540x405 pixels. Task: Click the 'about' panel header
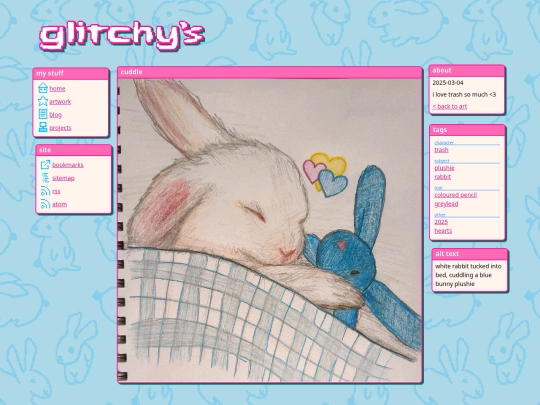point(467,70)
